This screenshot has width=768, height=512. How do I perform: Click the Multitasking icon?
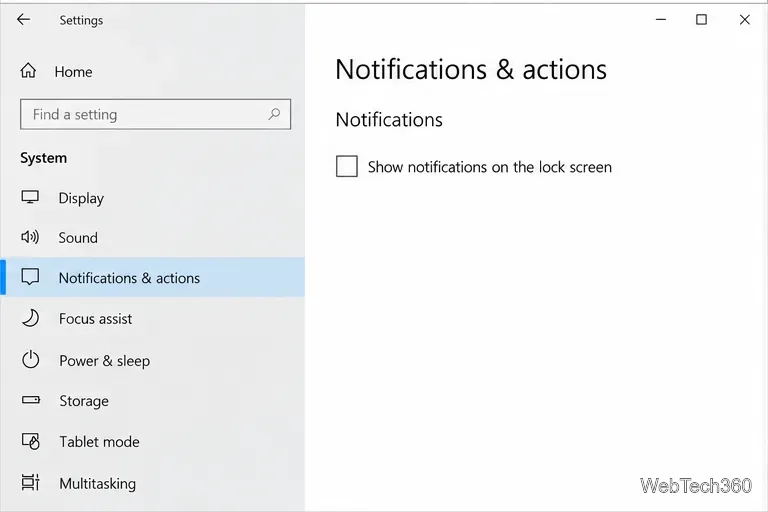tap(30, 483)
